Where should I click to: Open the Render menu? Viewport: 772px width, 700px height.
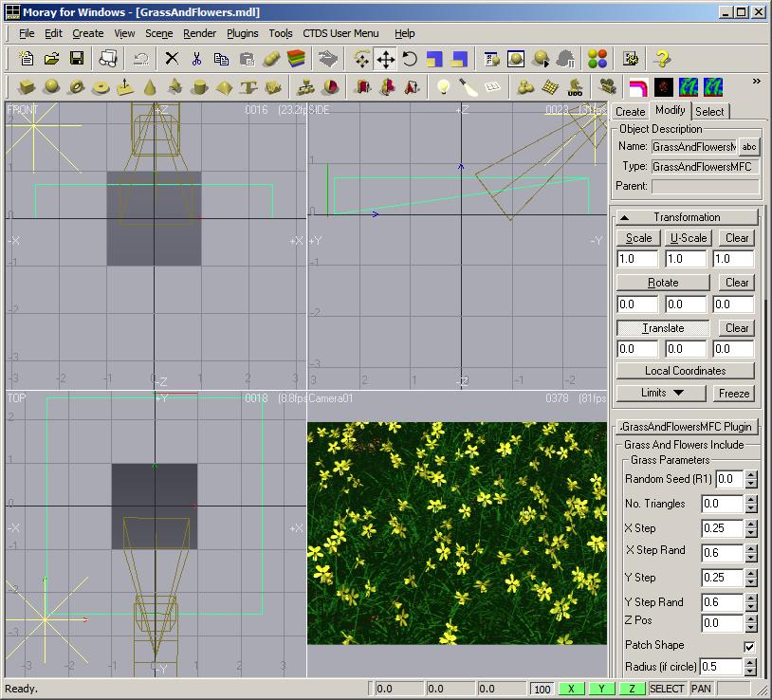click(199, 33)
